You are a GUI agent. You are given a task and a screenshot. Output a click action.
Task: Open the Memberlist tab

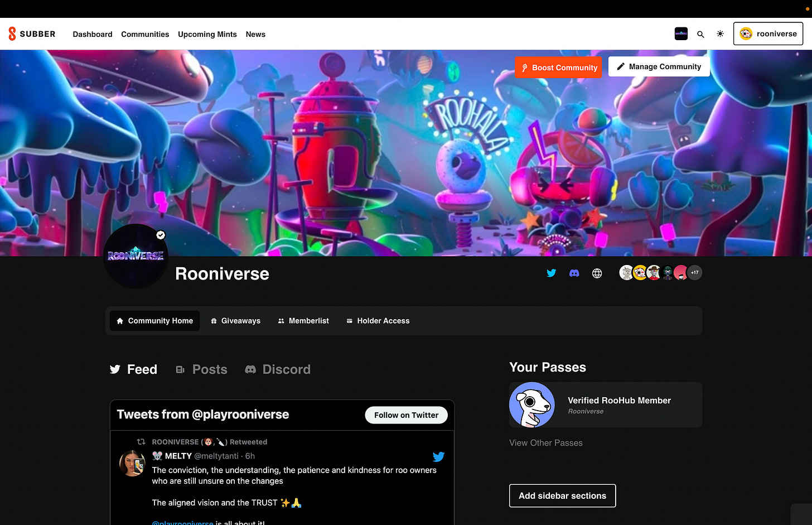coord(303,321)
